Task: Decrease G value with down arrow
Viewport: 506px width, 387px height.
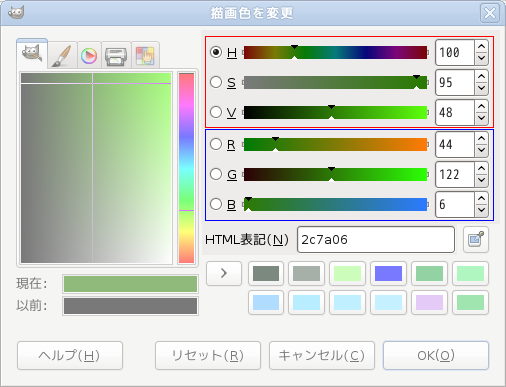Action: (481, 180)
